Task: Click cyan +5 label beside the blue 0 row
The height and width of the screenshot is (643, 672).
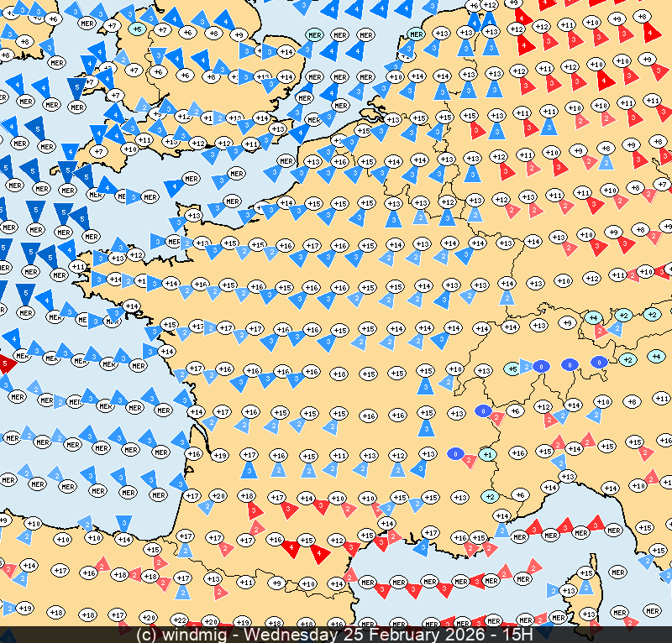Action: [x=512, y=369]
